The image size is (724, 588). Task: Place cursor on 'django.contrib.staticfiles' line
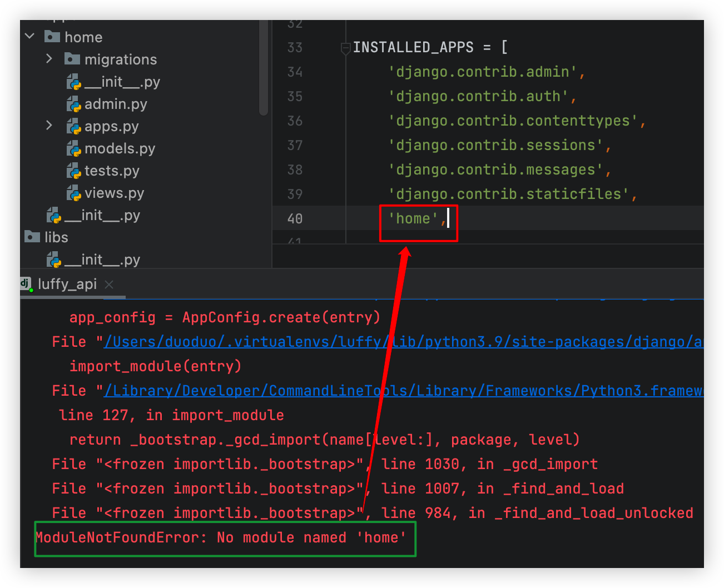coord(512,195)
